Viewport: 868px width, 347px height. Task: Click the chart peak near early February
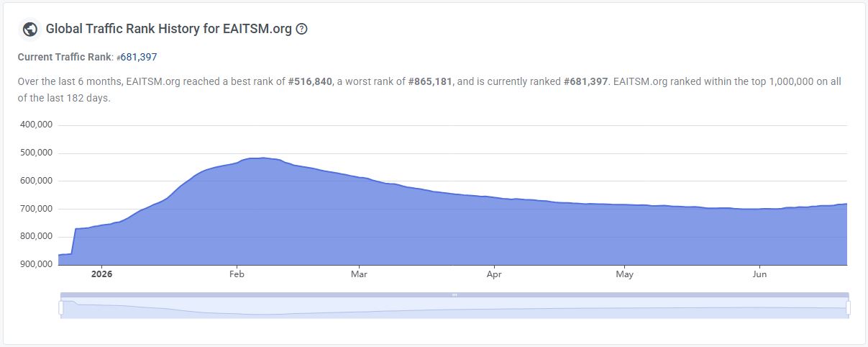262,158
